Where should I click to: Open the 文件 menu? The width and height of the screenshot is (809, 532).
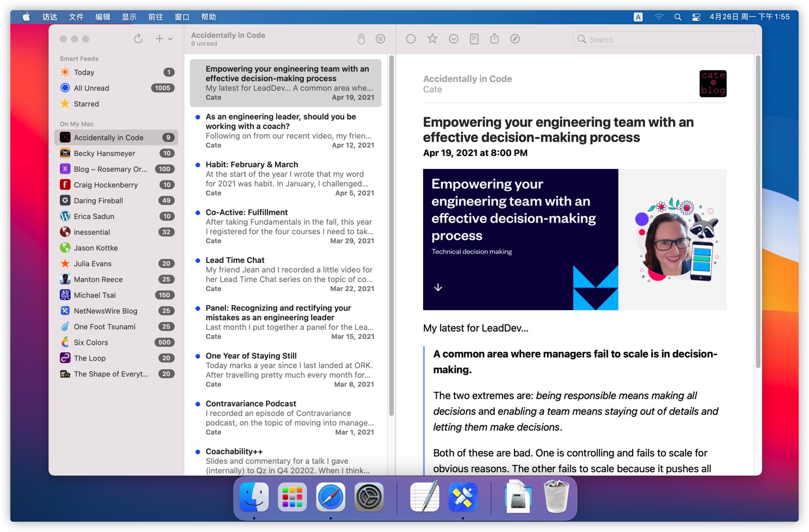pyautogui.click(x=76, y=17)
